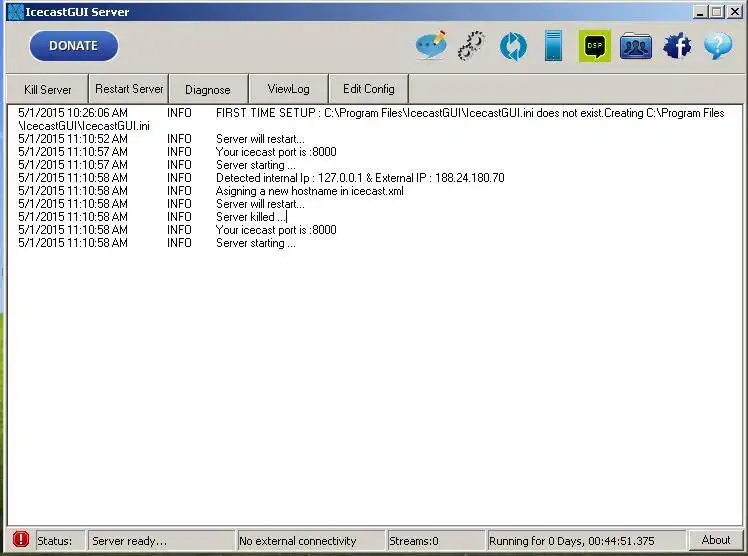Click the 'Streams:0' status entry
The width and height of the screenshot is (748, 556).
point(436,541)
